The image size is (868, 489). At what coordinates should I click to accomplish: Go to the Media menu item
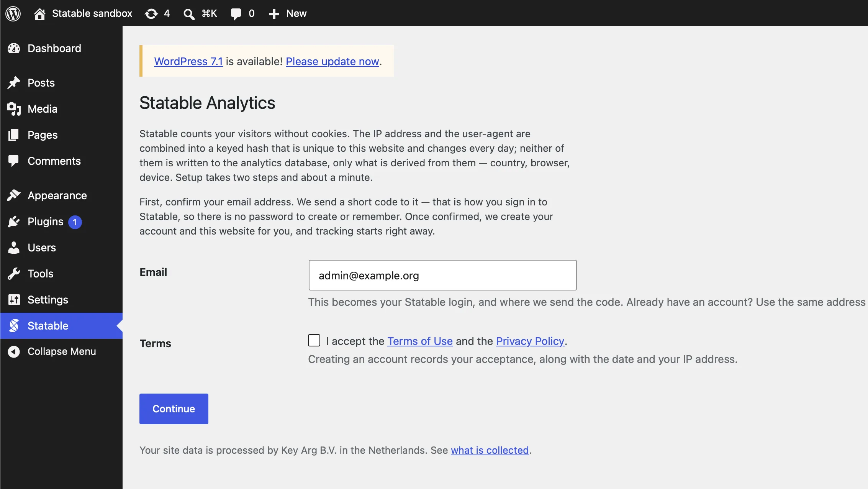(42, 109)
